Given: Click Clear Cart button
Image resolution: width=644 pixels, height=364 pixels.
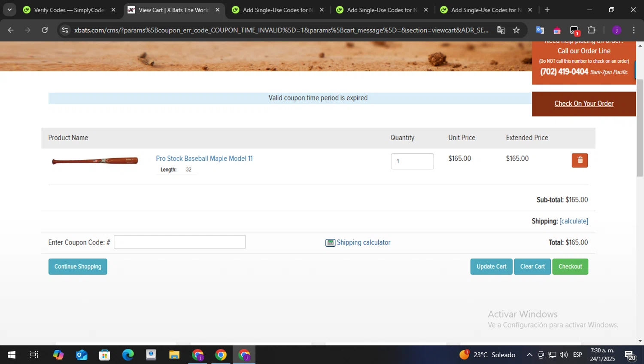Looking at the screenshot, I should [x=532, y=266].
